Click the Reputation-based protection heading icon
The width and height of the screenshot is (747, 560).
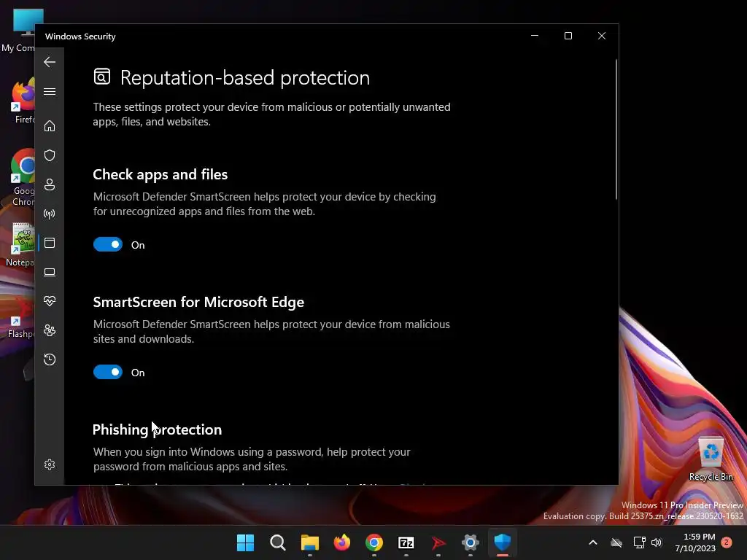102,77
